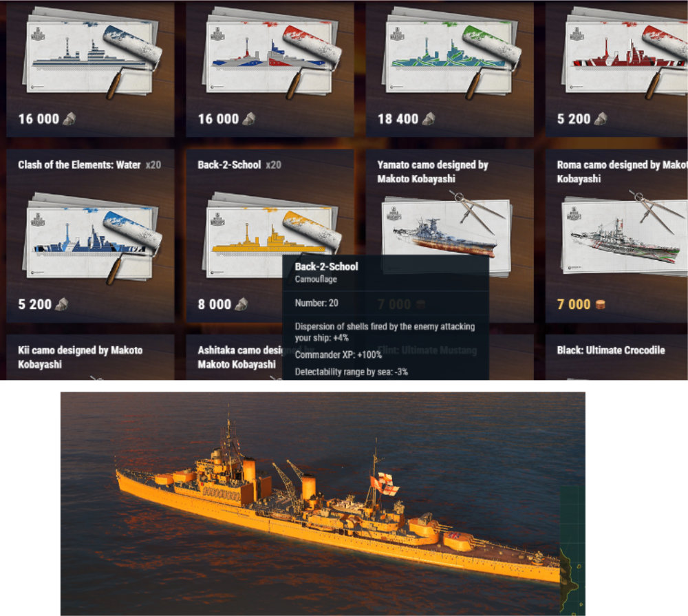Open the Black: Ultimate Crocodile item

click(611, 350)
